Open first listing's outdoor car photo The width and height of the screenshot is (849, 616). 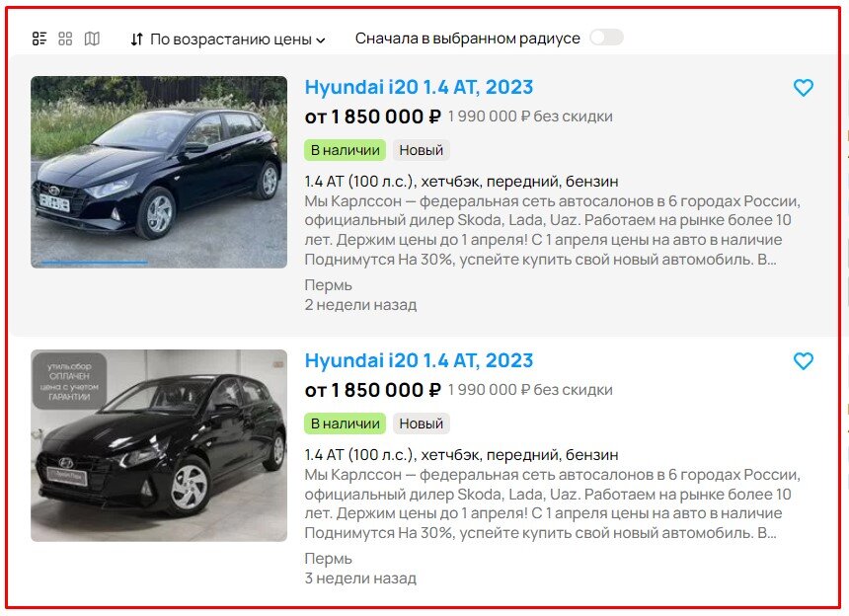coord(159,172)
